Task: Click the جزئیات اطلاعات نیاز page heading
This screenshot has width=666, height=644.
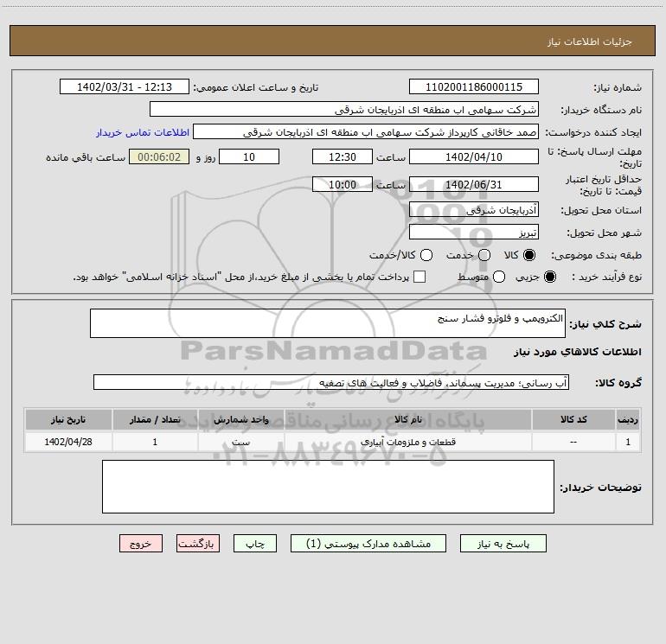Action: click(x=589, y=41)
